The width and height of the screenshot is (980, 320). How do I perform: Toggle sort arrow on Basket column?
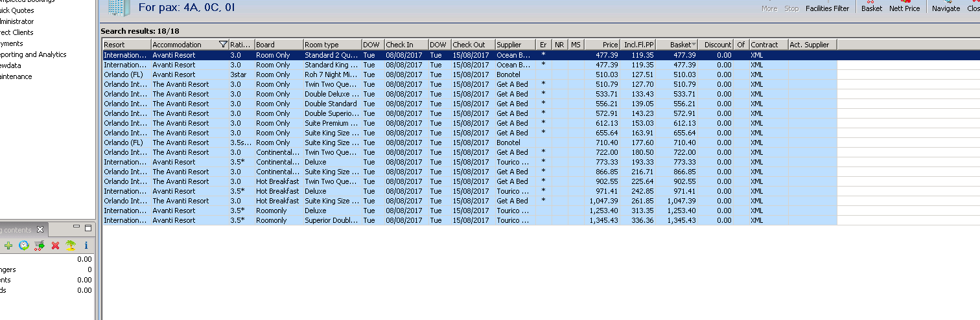[694, 45]
